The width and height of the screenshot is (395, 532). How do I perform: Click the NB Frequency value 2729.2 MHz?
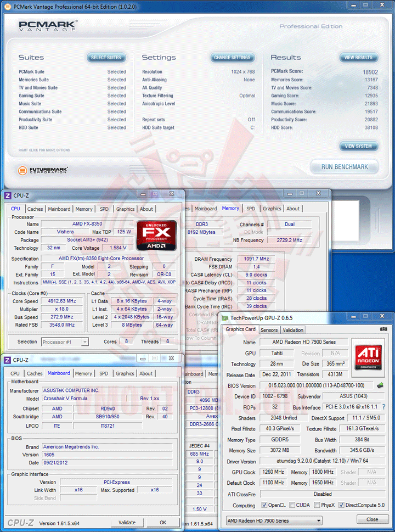tap(290, 240)
